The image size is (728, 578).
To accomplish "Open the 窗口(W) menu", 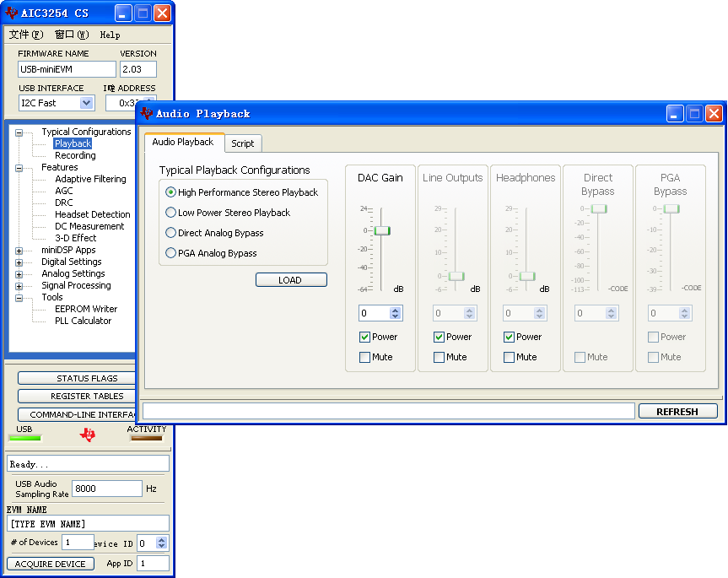I will [72, 35].
